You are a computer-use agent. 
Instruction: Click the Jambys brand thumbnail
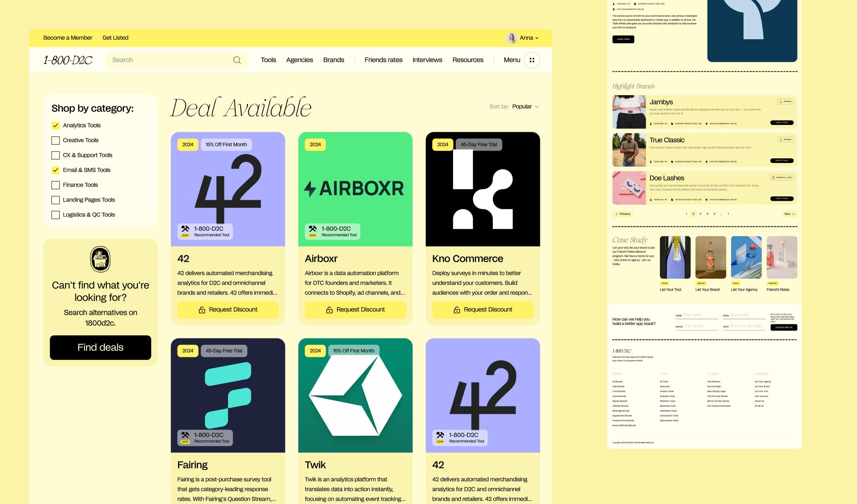[629, 112]
